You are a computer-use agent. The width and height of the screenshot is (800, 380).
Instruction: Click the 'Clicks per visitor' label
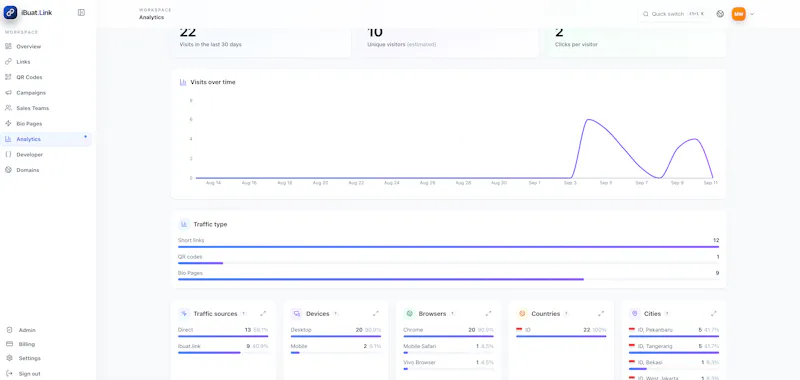point(576,44)
